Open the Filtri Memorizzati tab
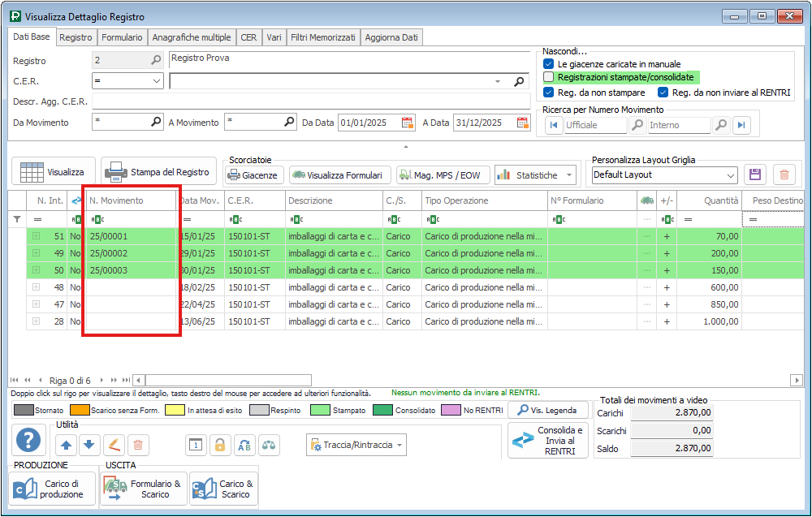812x517 pixels. click(x=322, y=37)
